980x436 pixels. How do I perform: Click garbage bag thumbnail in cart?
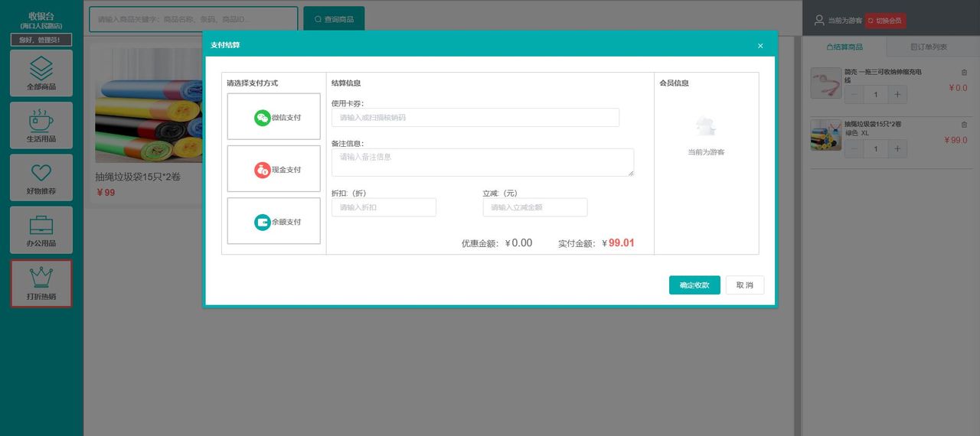tap(826, 135)
